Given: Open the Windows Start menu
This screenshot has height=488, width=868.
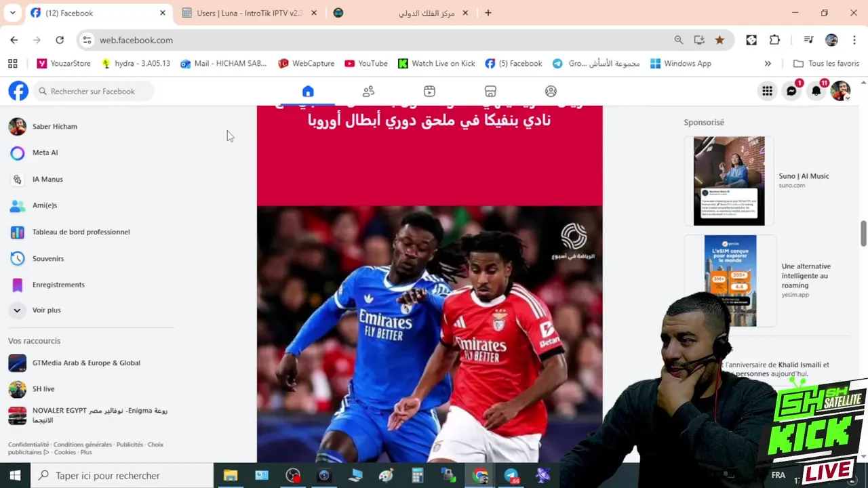Looking at the screenshot, I should 15,476.
